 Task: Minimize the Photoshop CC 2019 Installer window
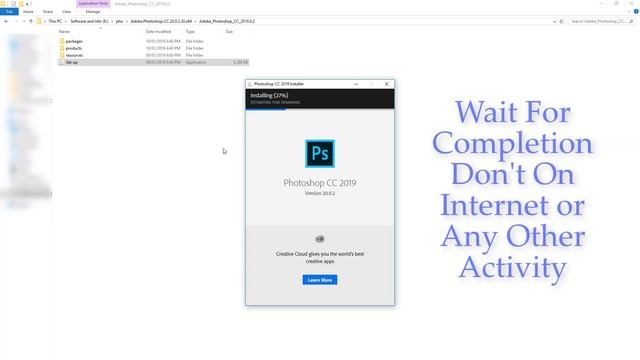coord(356,84)
